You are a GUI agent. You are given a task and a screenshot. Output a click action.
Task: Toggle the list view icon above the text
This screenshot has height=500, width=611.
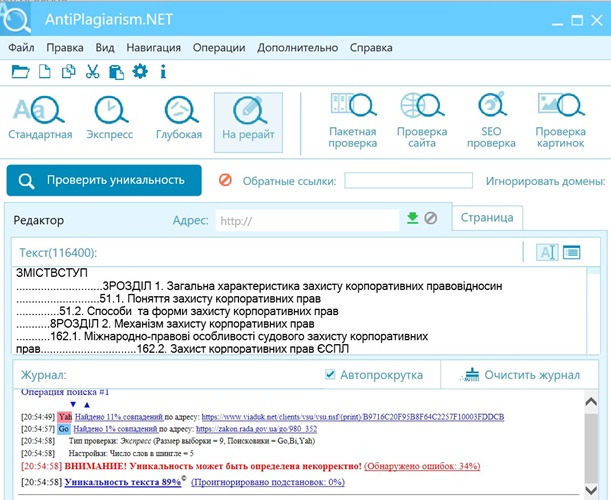pyautogui.click(x=572, y=252)
